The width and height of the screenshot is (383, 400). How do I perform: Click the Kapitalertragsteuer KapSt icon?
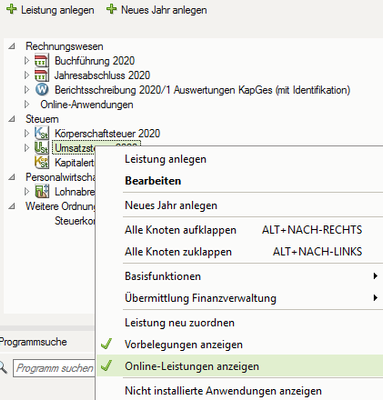pos(42,162)
